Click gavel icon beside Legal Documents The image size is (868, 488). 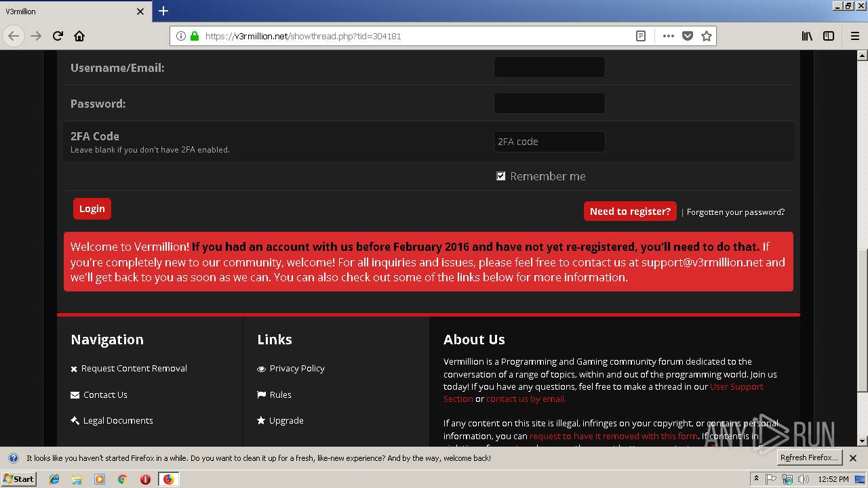75,420
